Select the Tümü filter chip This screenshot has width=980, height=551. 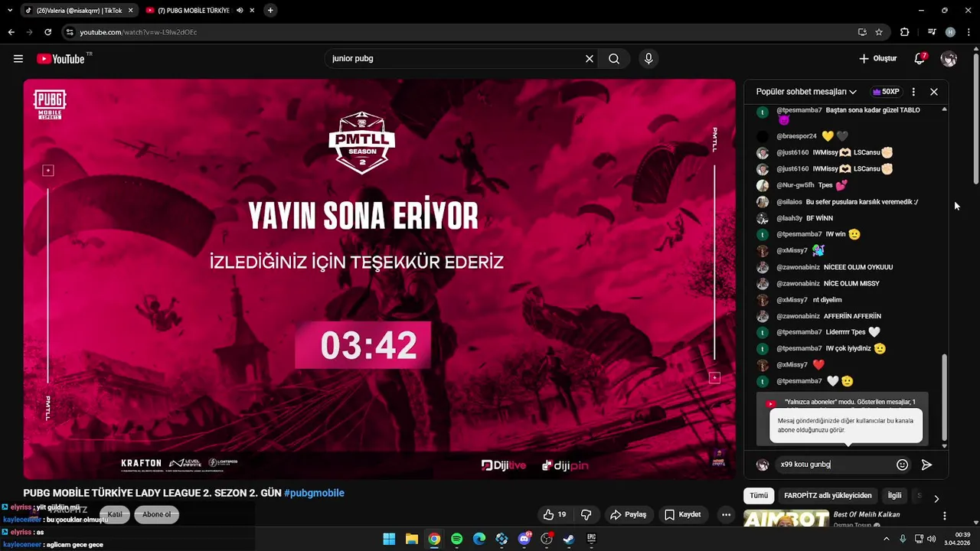click(x=759, y=496)
